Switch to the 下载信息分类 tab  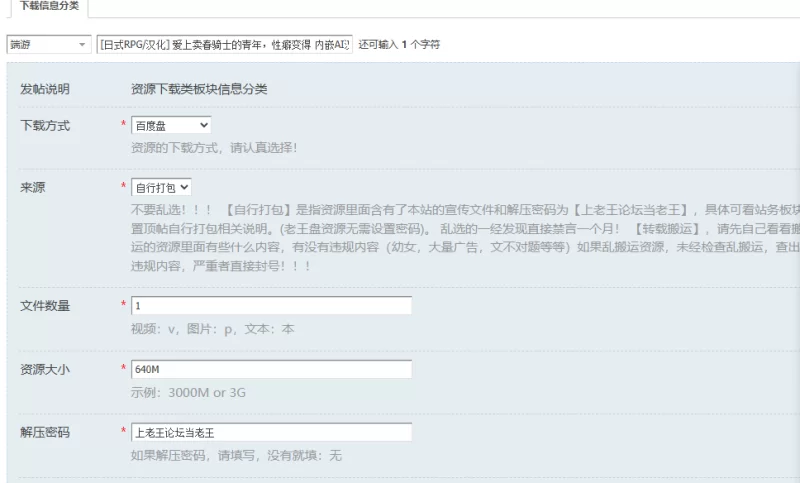click(x=49, y=6)
